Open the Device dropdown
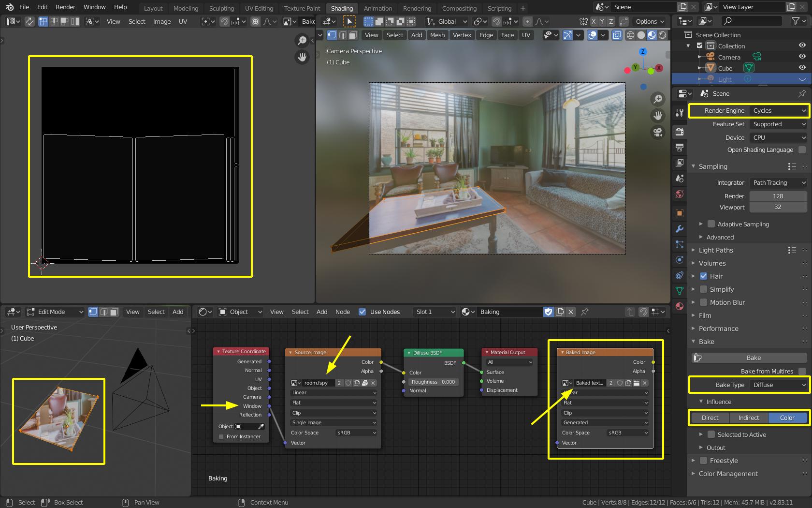This screenshot has height=508, width=812. click(778, 137)
